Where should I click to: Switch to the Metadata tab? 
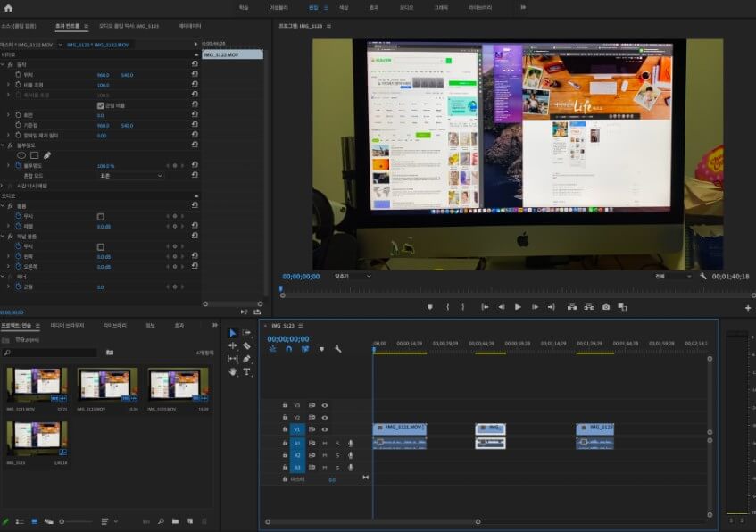tap(189, 27)
